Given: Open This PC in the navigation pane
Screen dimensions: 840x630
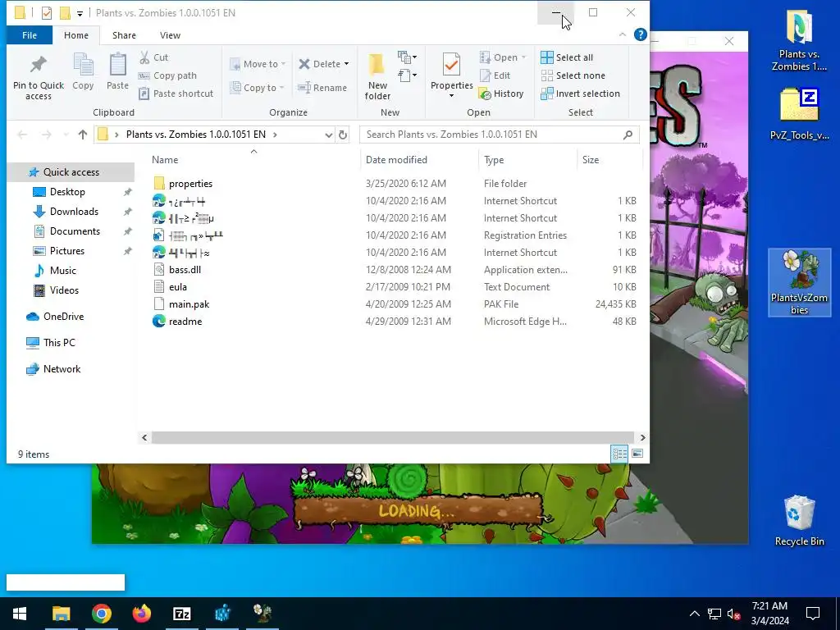Looking at the screenshot, I should pyautogui.click(x=59, y=342).
